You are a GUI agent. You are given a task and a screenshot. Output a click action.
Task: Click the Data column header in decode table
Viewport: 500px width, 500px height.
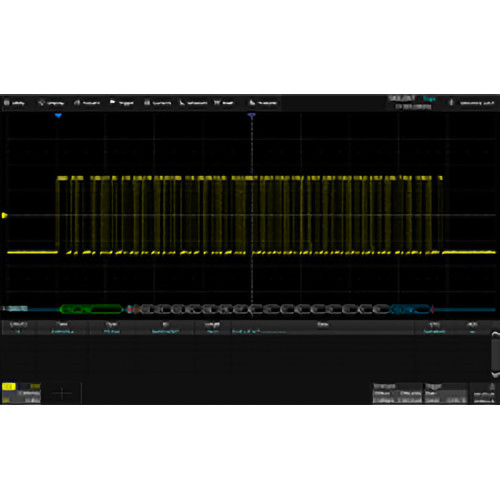pyautogui.click(x=322, y=324)
